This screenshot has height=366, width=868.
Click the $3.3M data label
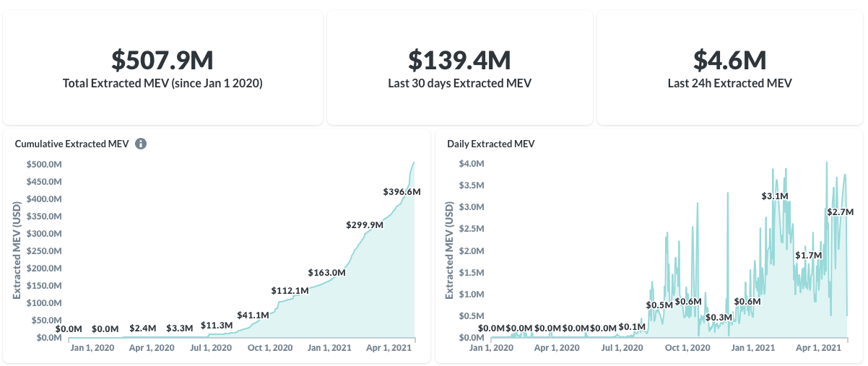[x=179, y=328]
